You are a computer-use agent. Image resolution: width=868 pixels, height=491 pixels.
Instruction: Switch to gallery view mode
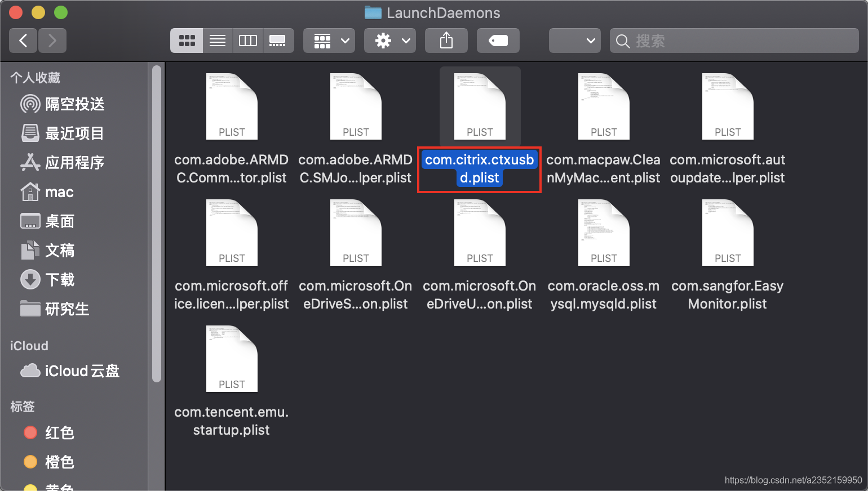(278, 41)
